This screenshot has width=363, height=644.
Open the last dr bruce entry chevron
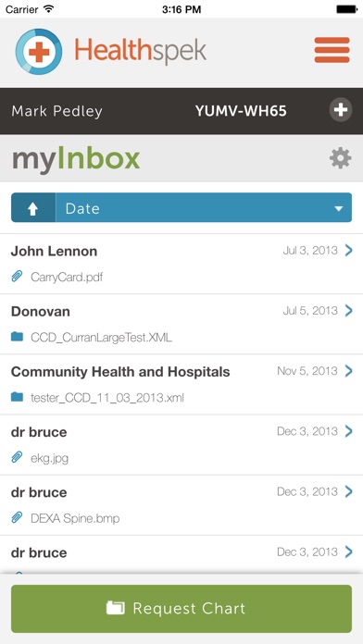coord(348,551)
